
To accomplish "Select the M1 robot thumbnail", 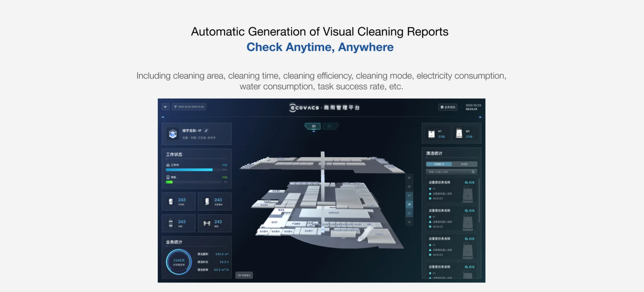I will point(459,133).
